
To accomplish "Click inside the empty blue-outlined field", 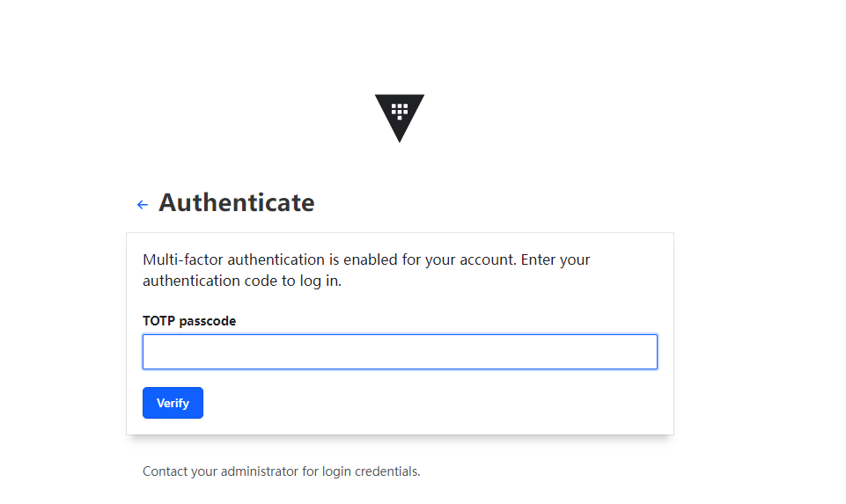I will (x=400, y=352).
